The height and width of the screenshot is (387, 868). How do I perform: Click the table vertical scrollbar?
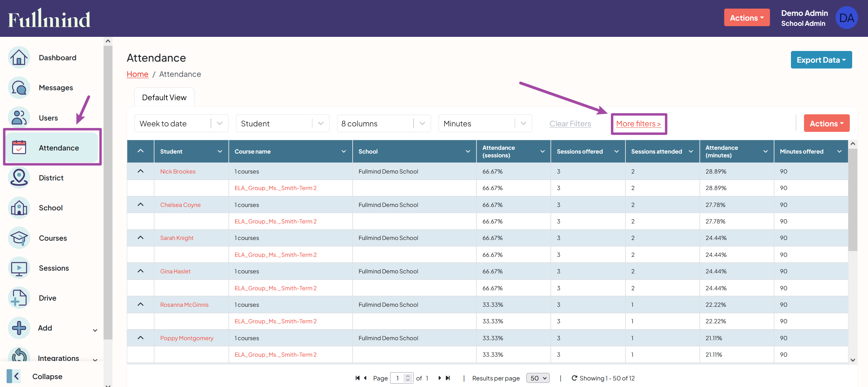pos(853,200)
